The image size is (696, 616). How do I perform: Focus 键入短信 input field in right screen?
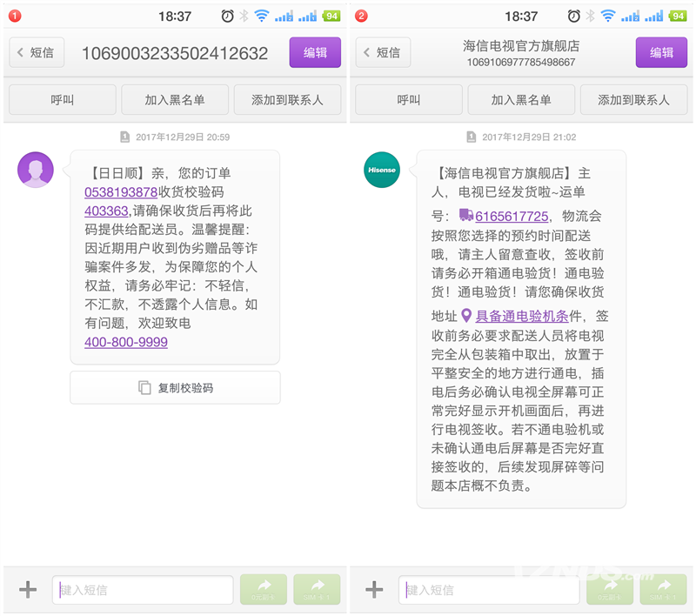489,590
